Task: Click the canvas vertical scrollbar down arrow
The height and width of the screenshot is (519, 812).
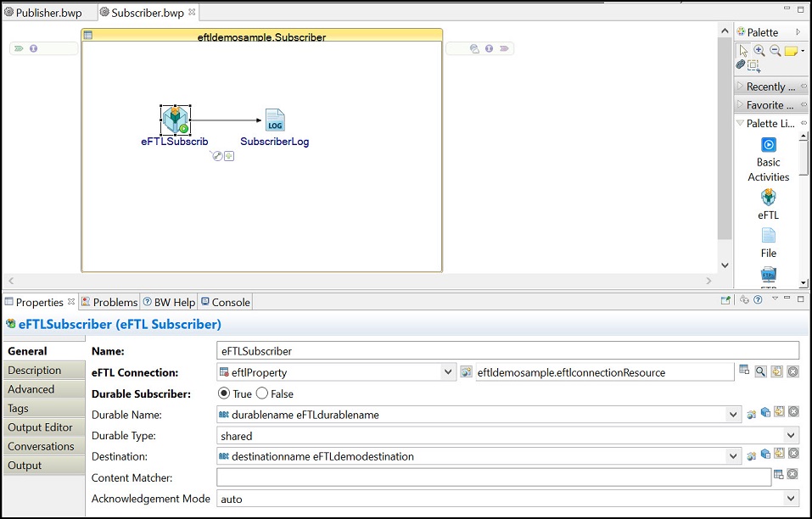Action: tap(725, 265)
